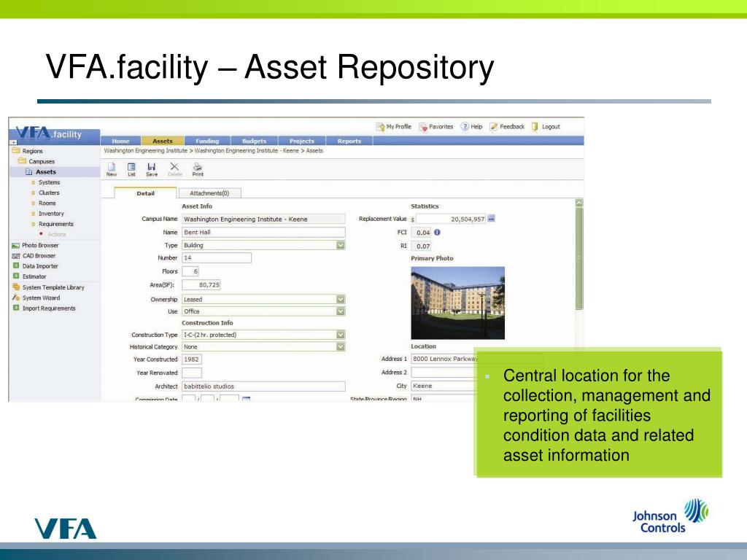Launch System Wizard from sidebar
This screenshot has width=747, height=560.
(36, 298)
